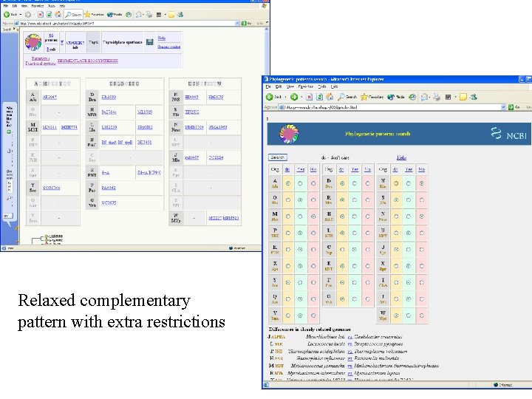This screenshot has height=399, width=532.
Task: Select Yes radio for organism H row
Action: [409, 183]
